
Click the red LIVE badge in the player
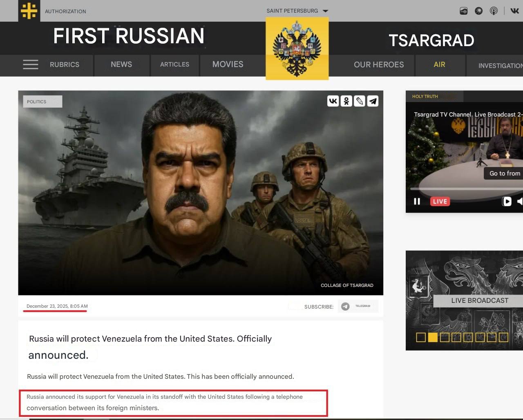pos(440,201)
